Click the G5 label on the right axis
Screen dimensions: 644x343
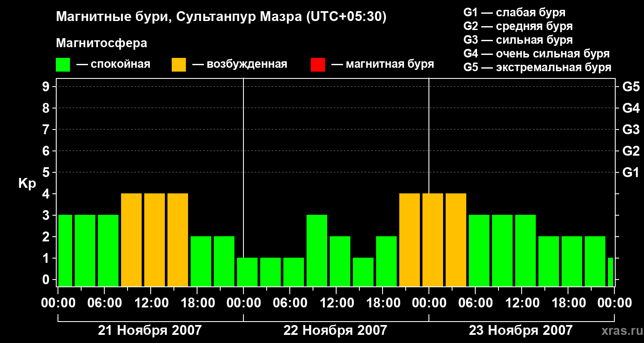(x=631, y=87)
